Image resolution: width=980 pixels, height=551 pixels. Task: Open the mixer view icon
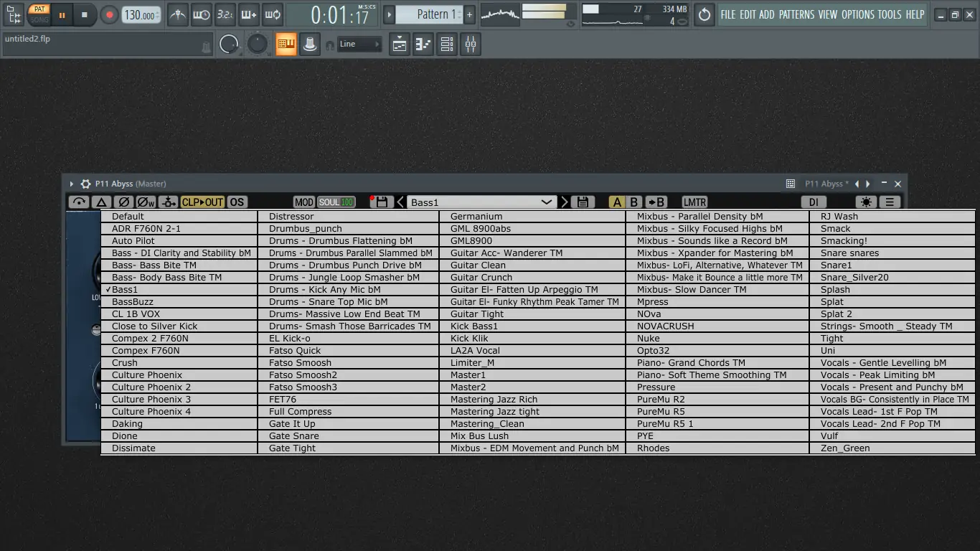coord(471,44)
